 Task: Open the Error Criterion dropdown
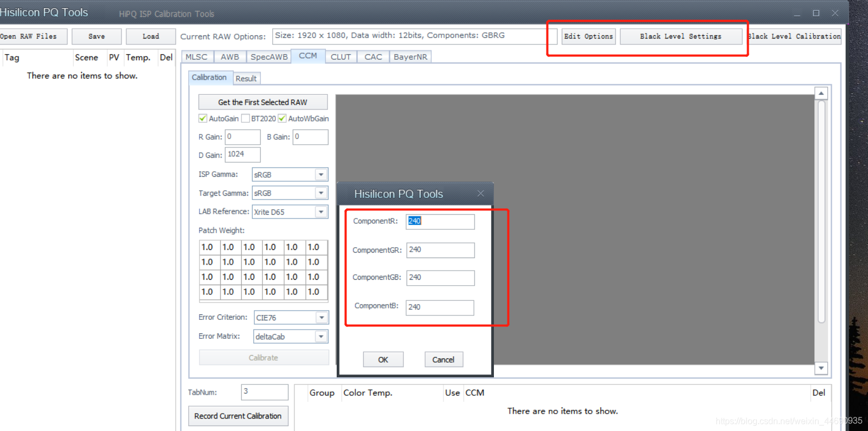(x=322, y=317)
